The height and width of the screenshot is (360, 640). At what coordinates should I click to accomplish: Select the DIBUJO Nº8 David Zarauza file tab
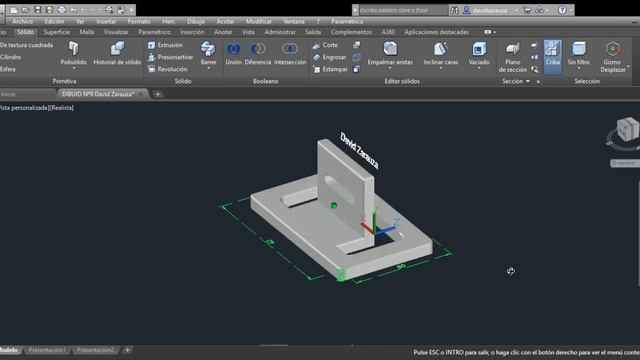tap(98, 94)
